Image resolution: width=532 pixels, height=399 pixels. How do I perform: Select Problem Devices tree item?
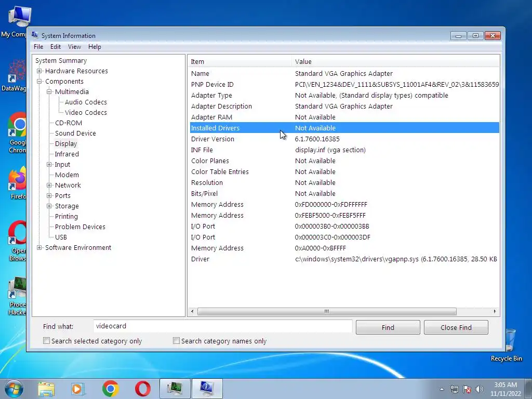point(80,227)
